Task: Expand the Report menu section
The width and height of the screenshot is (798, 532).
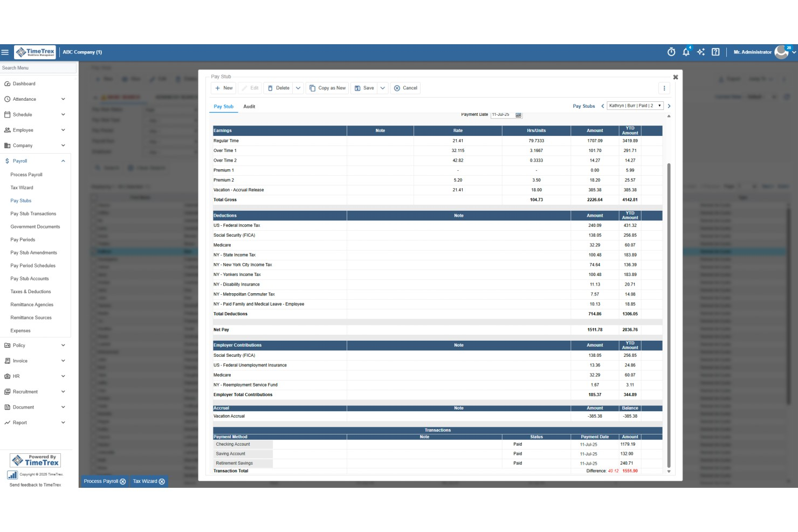Action: click(63, 423)
